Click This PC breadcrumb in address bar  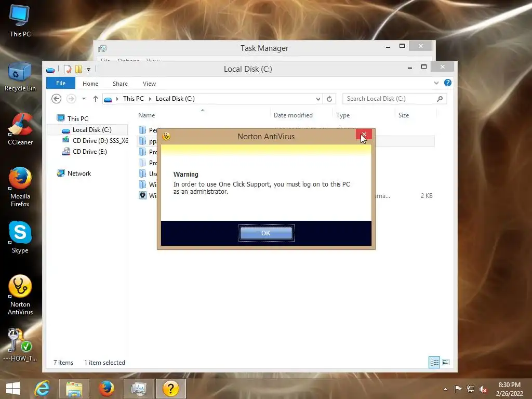click(x=134, y=99)
